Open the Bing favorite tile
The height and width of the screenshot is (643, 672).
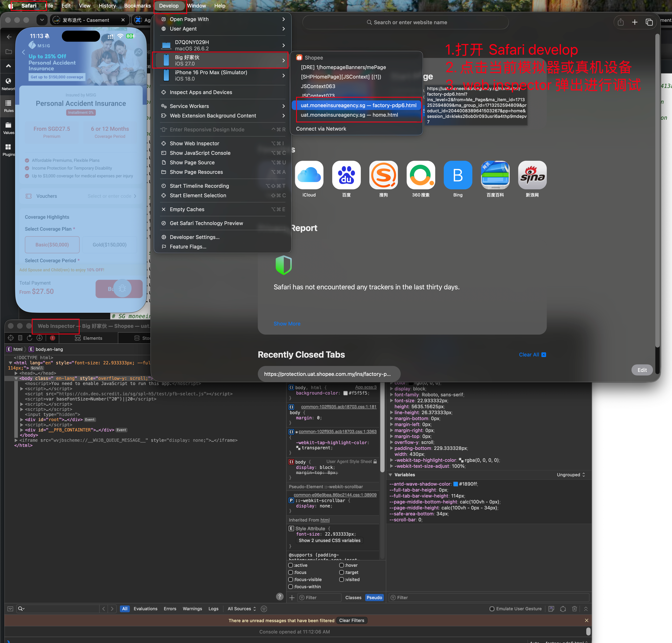[x=457, y=175]
